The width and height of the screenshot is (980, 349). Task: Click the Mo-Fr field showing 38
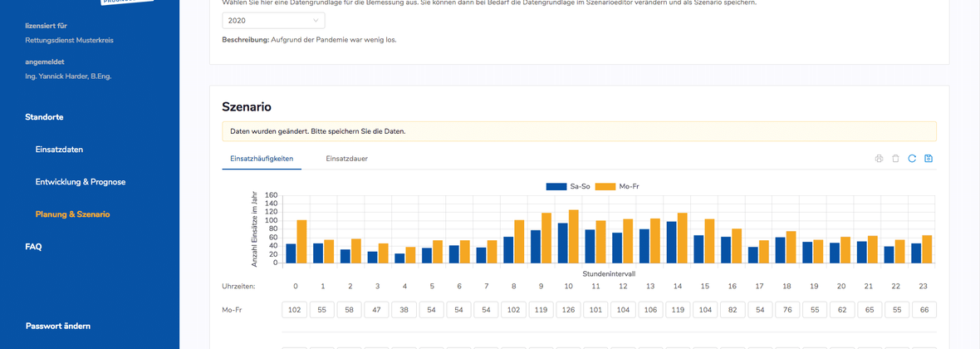[404, 310]
